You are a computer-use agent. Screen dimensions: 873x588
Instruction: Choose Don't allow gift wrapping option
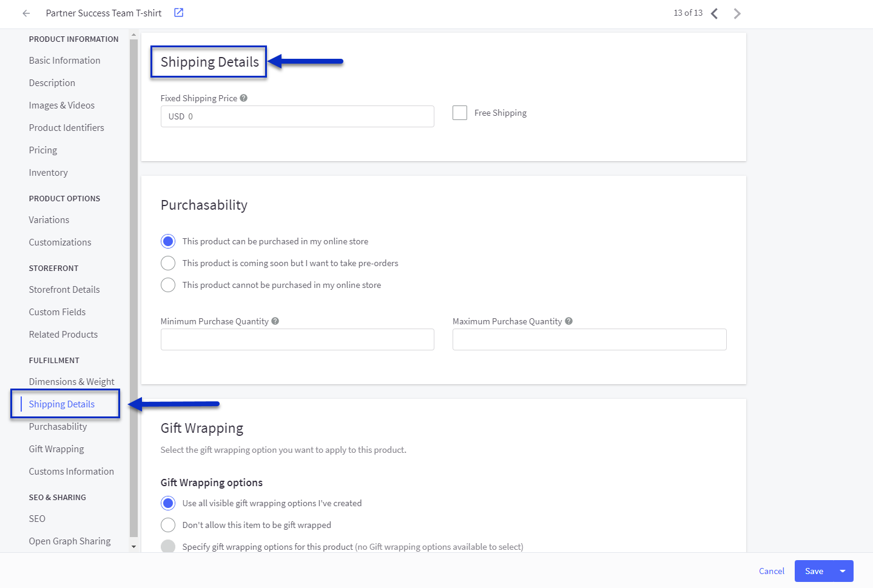coord(168,525)
